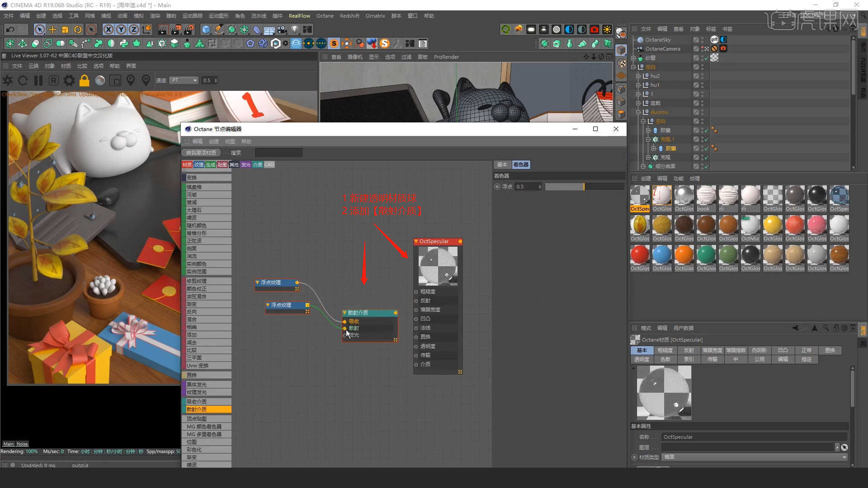Expand the hu2 object in tree

click(x=638, y=76)
